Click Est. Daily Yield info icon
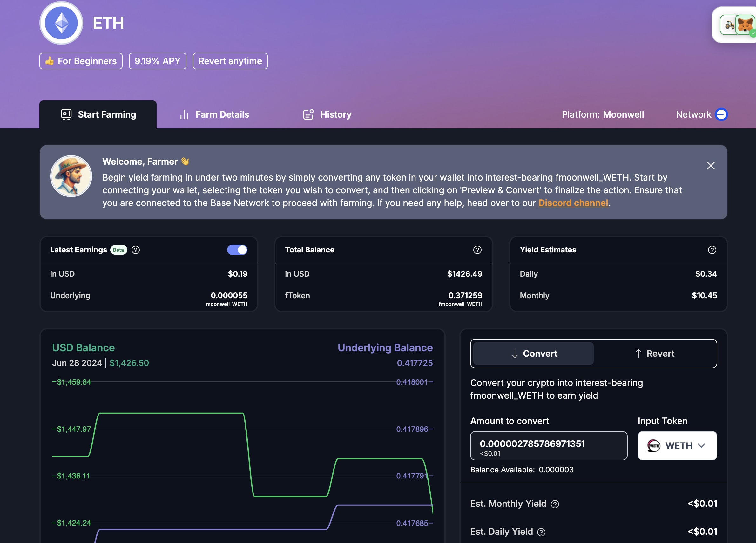756x543 pixels. 541,532
